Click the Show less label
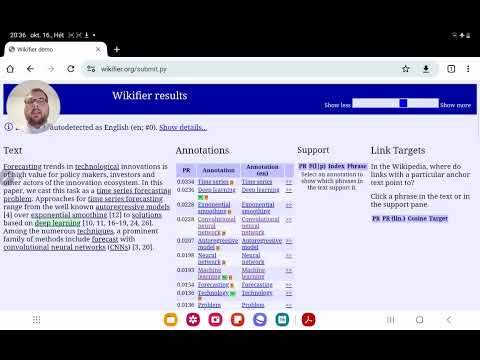This screenshot has height=360, width=480. point(337,105)
